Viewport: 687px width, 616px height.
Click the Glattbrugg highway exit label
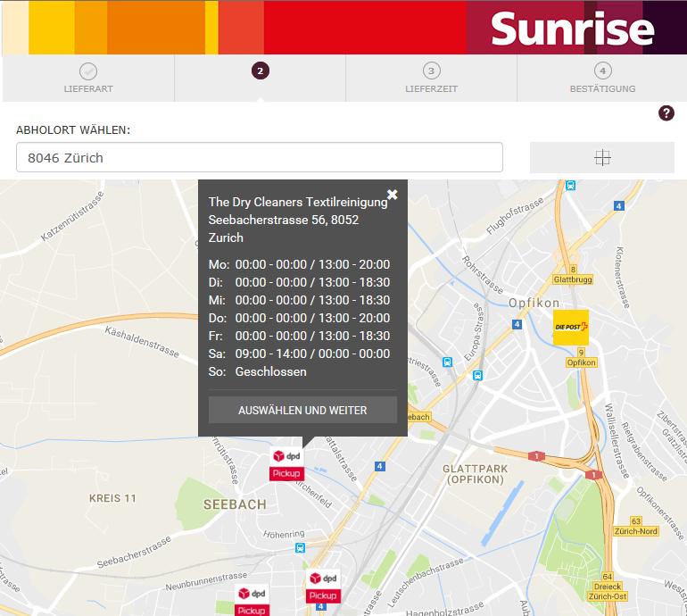573,279
